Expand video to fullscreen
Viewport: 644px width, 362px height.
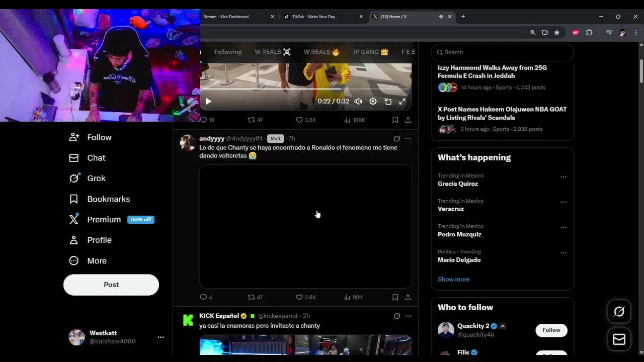point(403,102)
